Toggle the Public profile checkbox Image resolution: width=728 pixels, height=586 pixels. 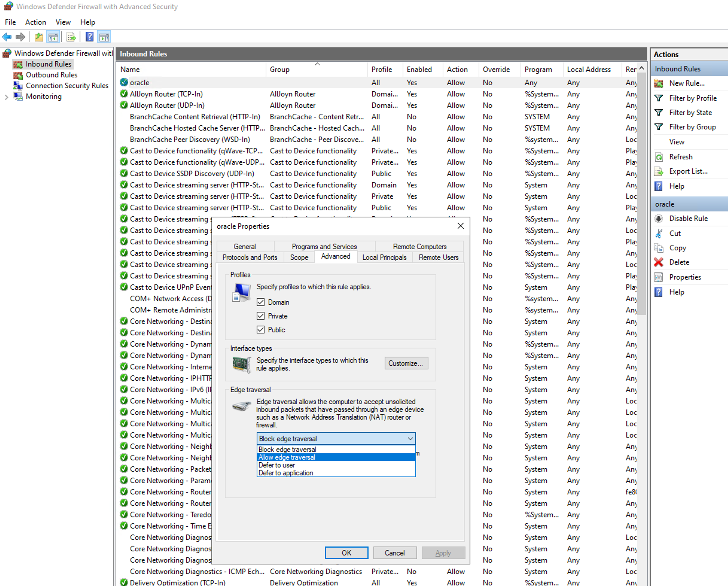pyautogui.click(x=260, y=330)
